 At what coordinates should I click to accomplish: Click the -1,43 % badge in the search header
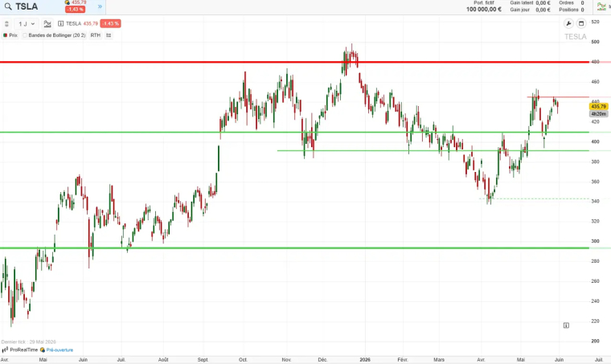75,10
